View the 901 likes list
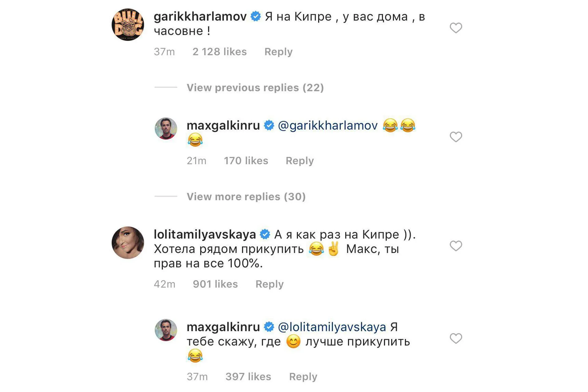The height and width of the screenshot is (392, 588). (215, 284)
